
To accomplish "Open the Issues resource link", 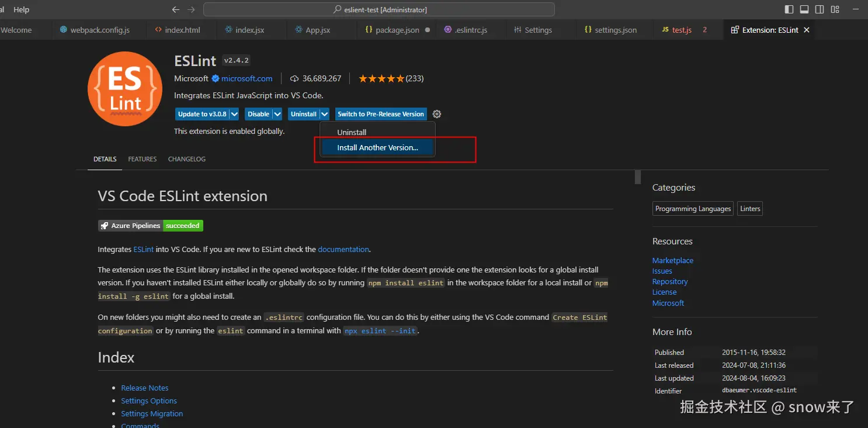I will (x=662, y=271).
